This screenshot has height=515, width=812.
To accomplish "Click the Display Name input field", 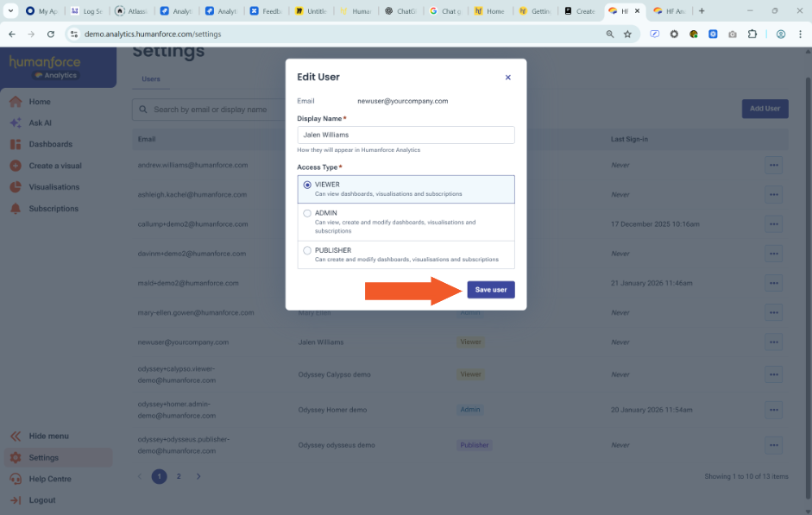I will point(406,135).
